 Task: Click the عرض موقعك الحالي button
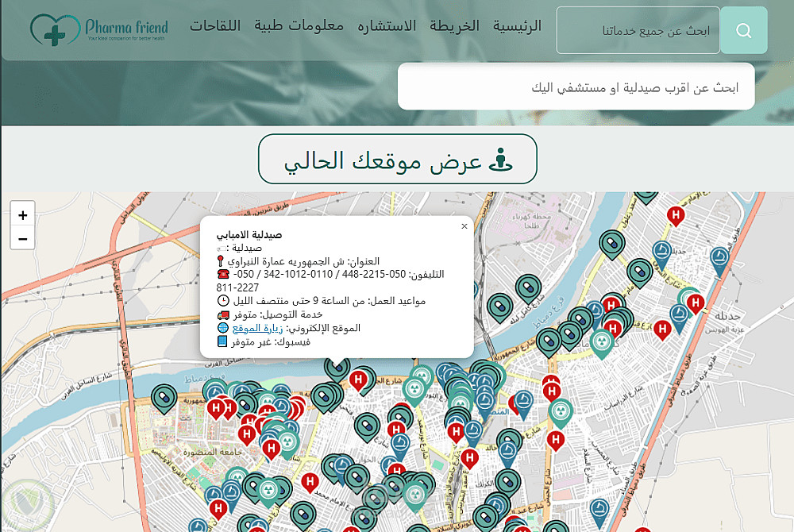398,159
